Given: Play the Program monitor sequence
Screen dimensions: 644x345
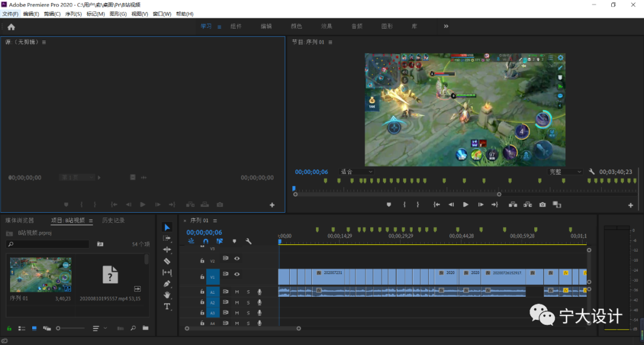Looking at the screenshot, I should pos(466,205).
